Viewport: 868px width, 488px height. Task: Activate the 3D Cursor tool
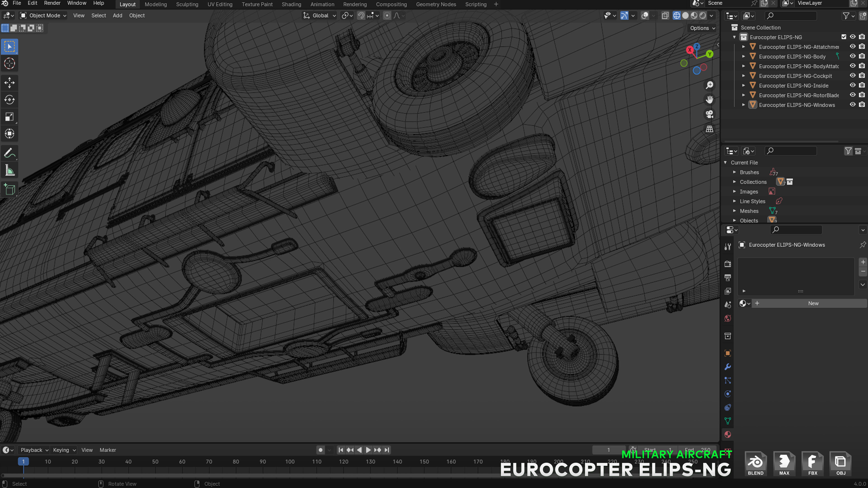[x=9, y=63]
